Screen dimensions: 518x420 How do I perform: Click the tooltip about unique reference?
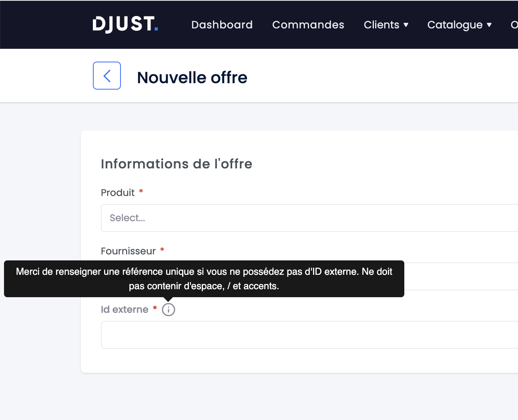click(204, 279)
